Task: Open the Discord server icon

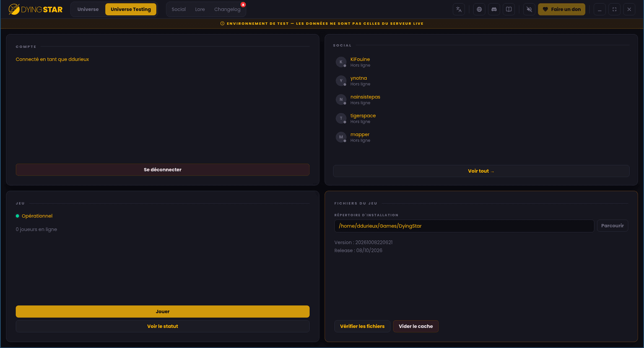Action: [494, 9]
